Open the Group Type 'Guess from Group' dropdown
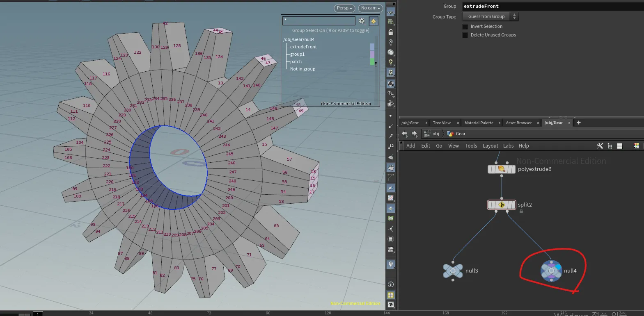 tap(490, 16)
